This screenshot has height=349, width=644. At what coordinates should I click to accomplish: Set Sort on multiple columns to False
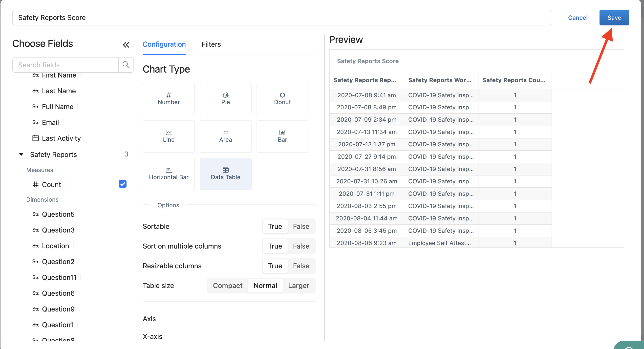[x=301, y=246]
